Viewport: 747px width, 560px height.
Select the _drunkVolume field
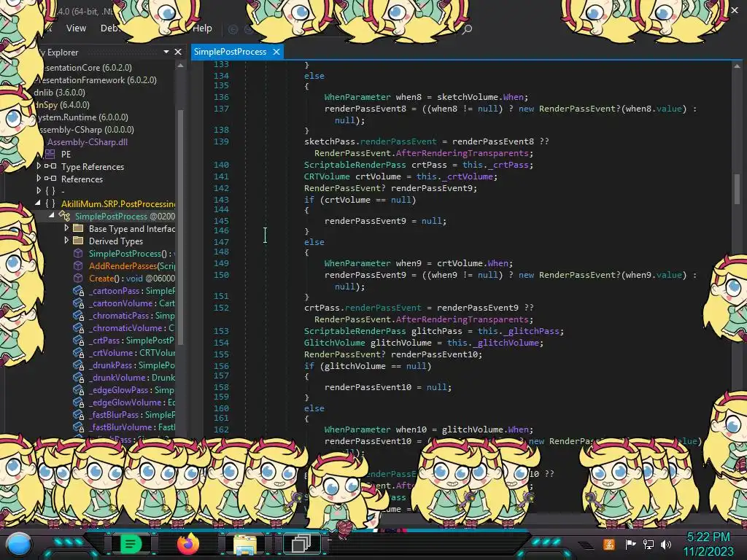point(131,377)
